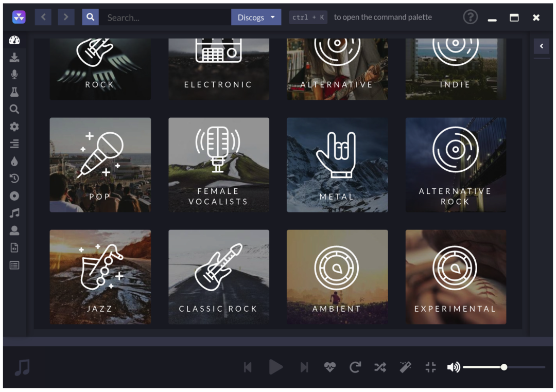Open the Metal genre tile
The image size is (556, 392).
click(x=337, y=165)
